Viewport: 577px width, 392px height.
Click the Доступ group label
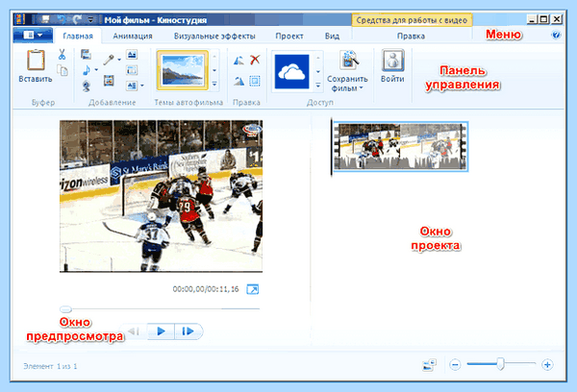click(320, 103)
